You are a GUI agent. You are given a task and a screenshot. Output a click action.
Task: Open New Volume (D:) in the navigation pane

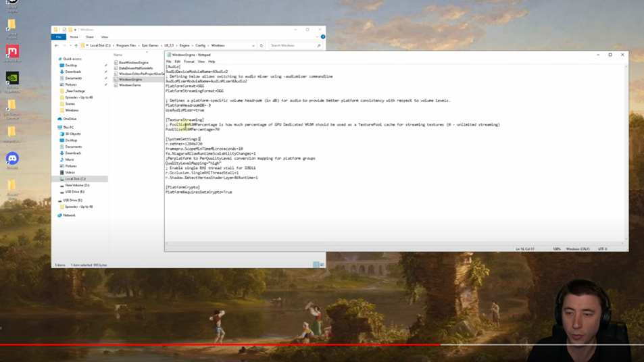pyautogui.click(x=74, y=186)
